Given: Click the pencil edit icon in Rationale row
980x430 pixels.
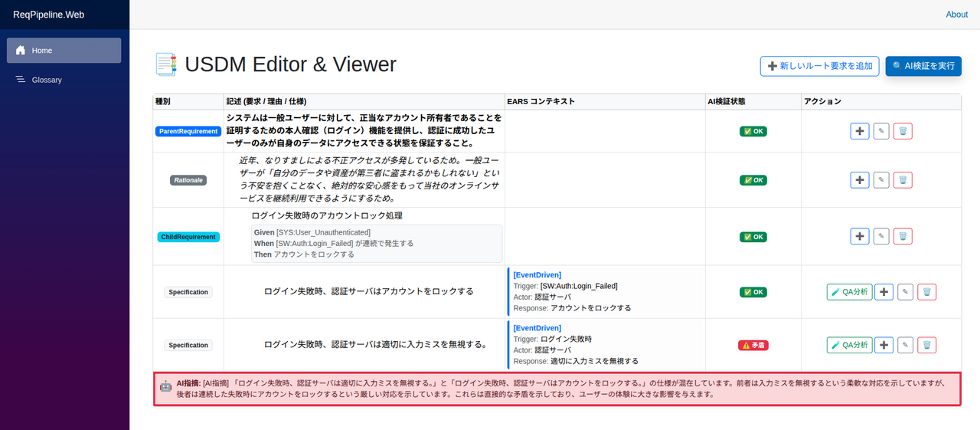Looking at the screenshot, I should [x=881, y=180].
